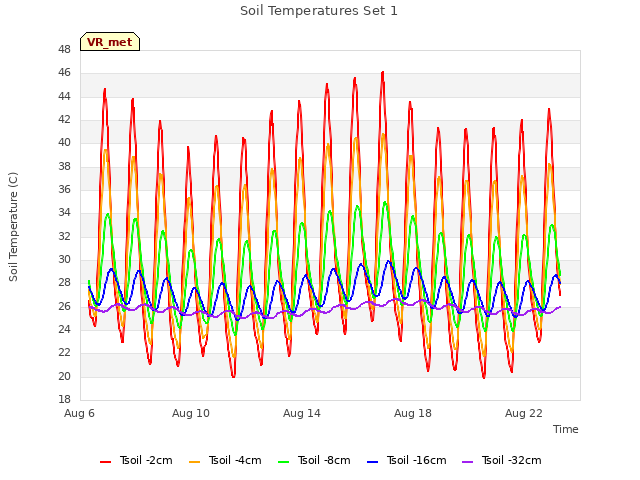The image size is (640, 480).
Task: Select the orange Tsoil -4cm legend swatch
Action: [x=195, y=461]
